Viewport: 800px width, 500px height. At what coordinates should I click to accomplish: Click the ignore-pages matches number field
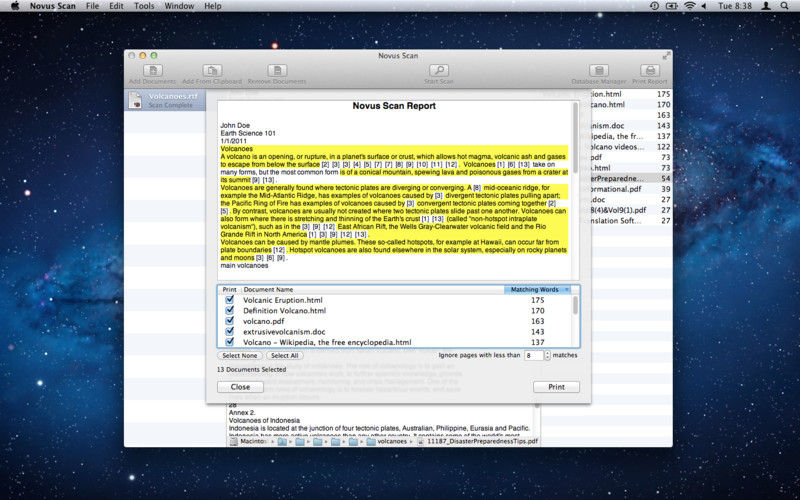[x=534, y=355]
